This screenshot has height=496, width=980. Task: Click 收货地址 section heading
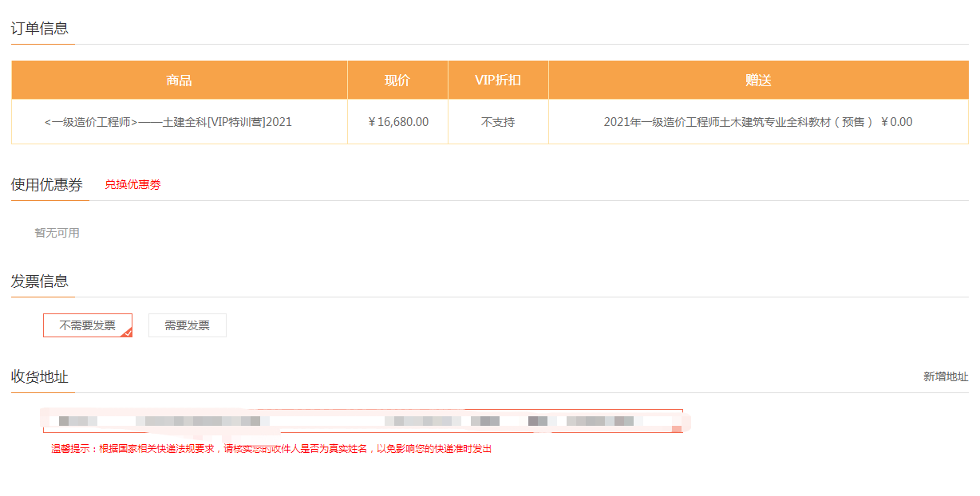tap(39, 377)
